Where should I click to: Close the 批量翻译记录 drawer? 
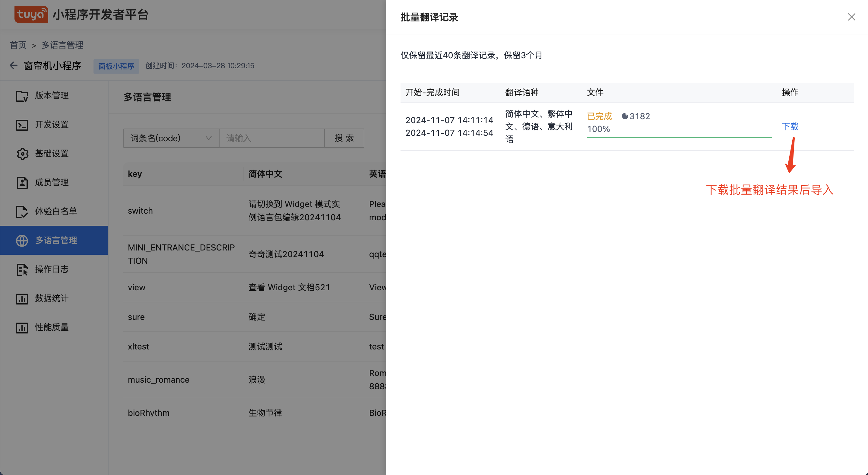click(851, 17)
